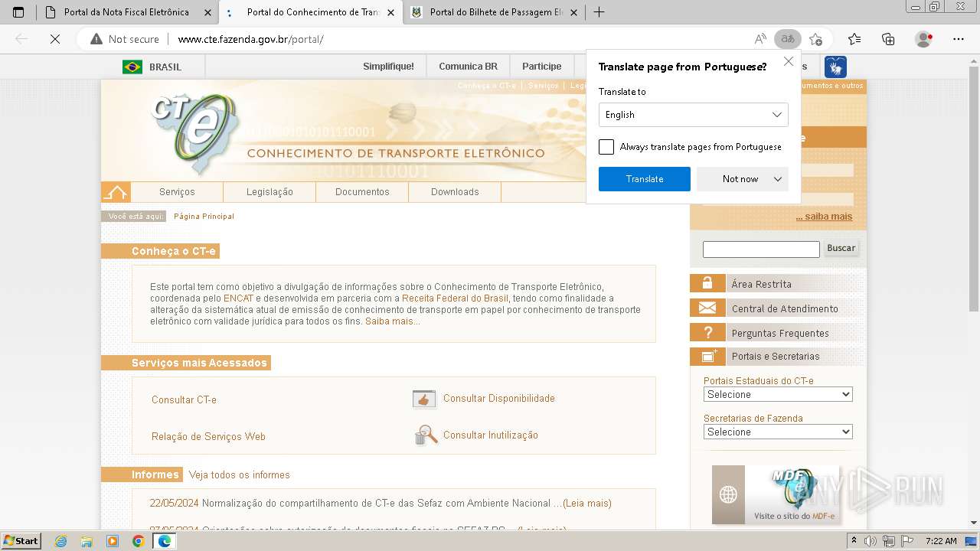Click the home icon in site navigation
980x551 pixels.
[x=116, y=192]
